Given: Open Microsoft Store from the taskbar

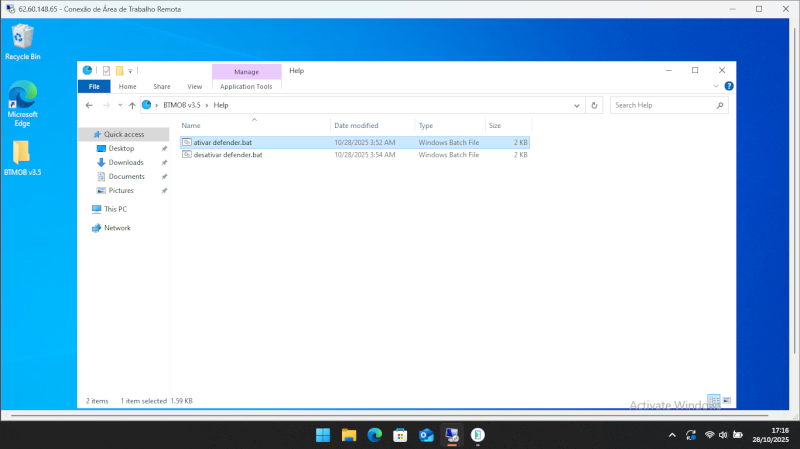Looking at the screenshot, I should pos(400,435).
